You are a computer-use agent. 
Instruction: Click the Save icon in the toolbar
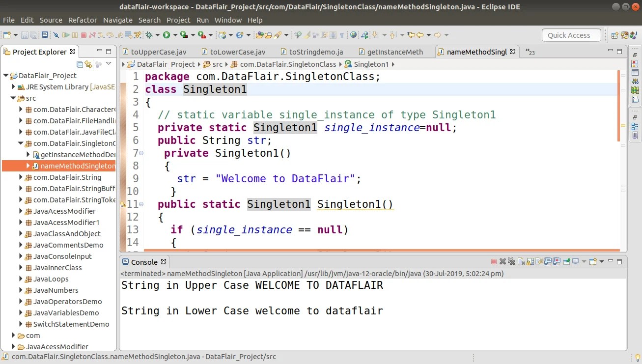(x=24, y=35)
